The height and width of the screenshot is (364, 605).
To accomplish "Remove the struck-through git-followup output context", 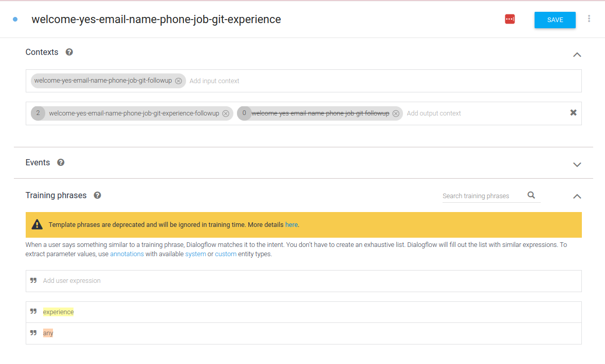I will pyautogui.click(x=396, y=113).
